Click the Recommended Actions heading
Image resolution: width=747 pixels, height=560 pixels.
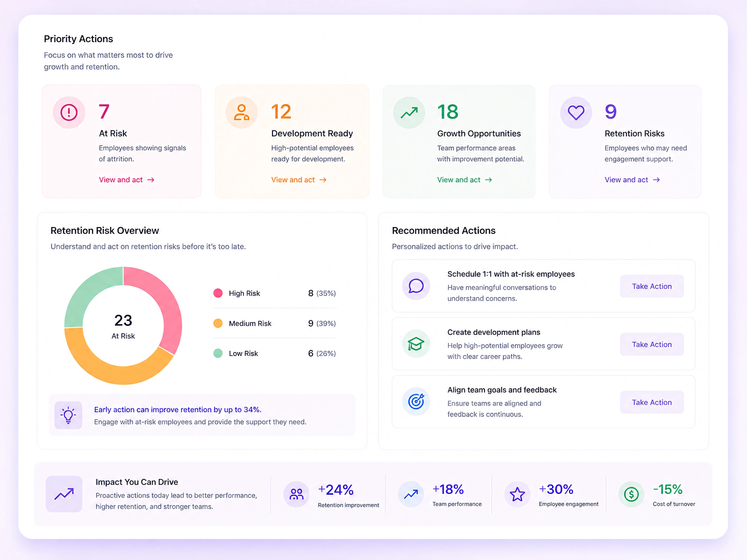point(444,230)
